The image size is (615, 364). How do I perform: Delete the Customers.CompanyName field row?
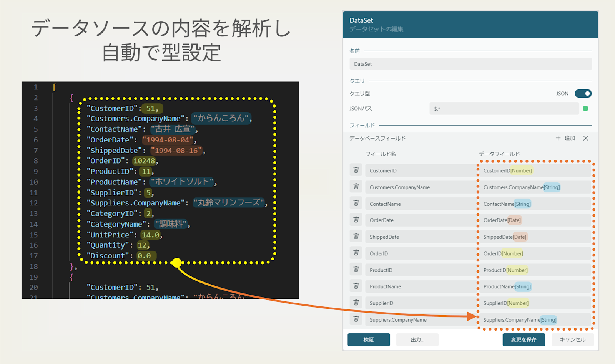click(x=356, y=187)
